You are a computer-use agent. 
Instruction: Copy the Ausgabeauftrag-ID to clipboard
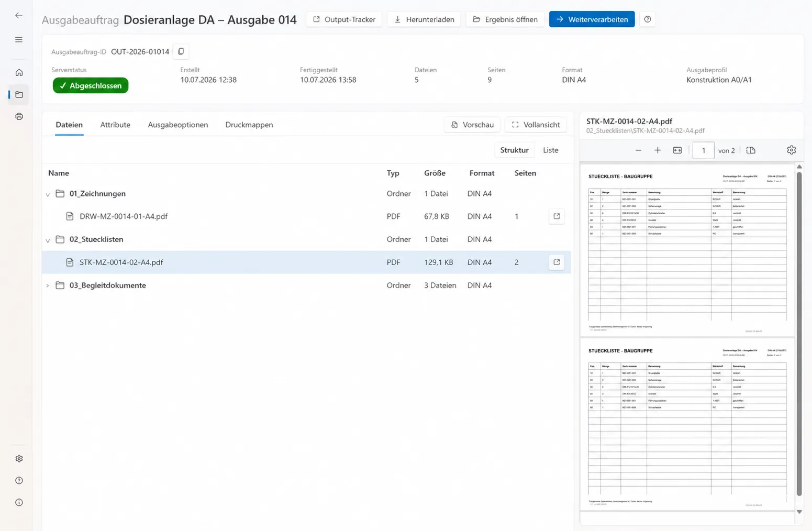(x=181, y=51)
